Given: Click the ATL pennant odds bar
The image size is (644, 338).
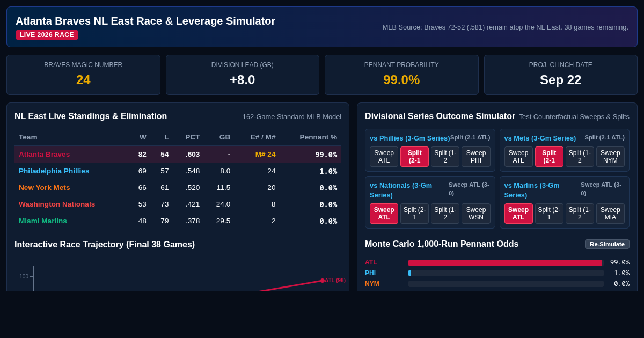Looking at the screenshot, I should point(506,263).
